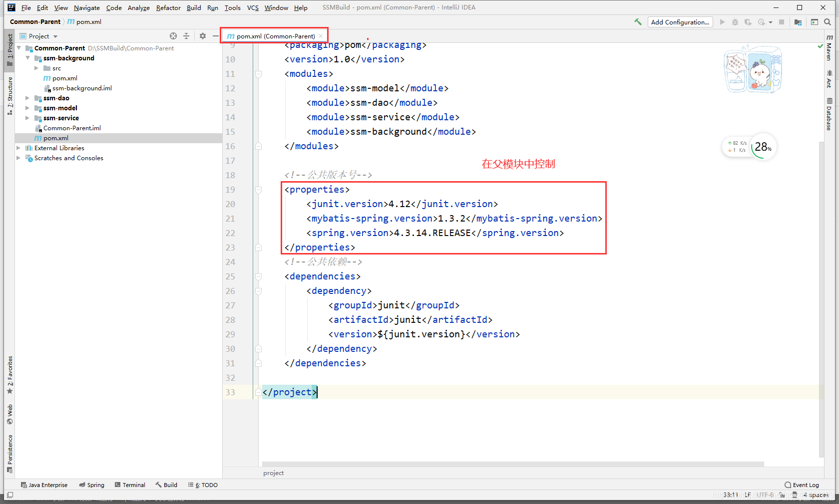Expand the ssm-service module
The height and width of the screenshot is (504, 839).
28,118
